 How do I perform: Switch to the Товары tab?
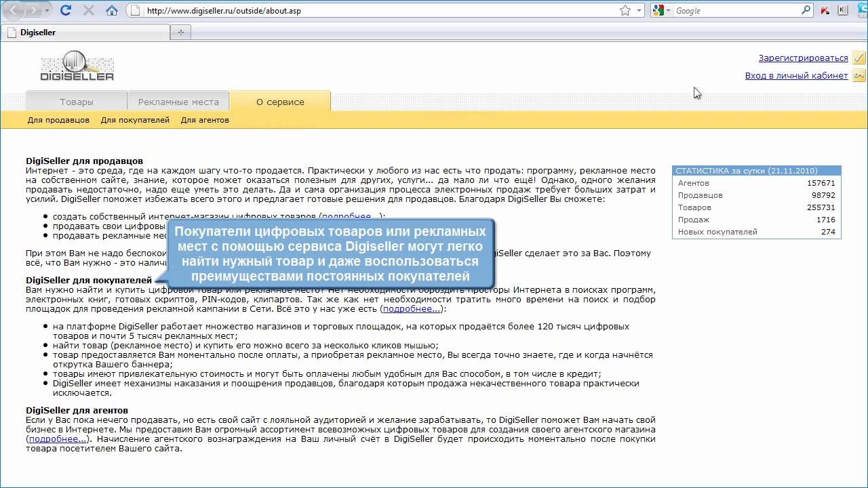tap(77, 102)
